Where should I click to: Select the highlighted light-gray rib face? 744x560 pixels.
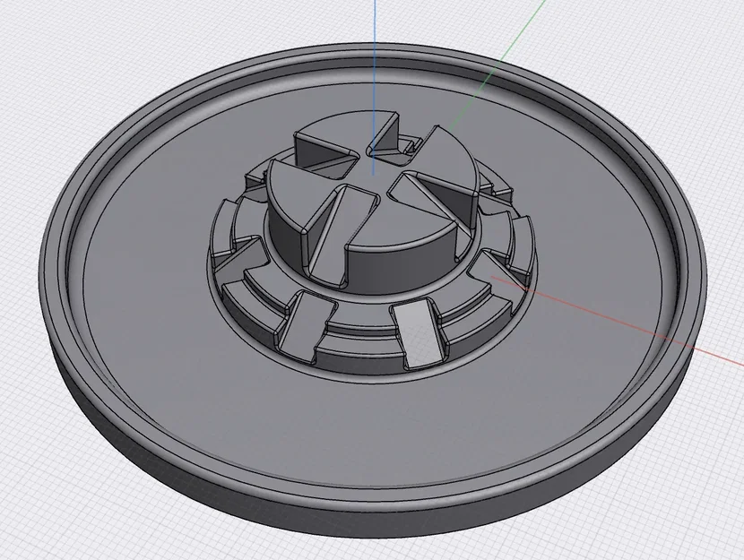pos(420,333)
